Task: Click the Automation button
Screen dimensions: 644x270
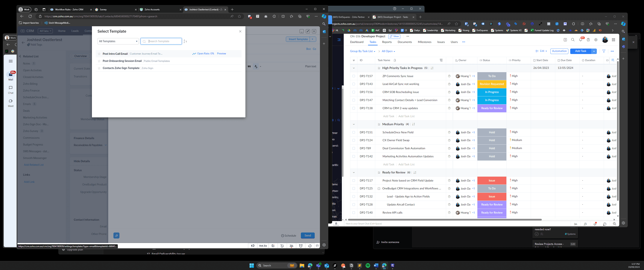Action: (x=559, y=51)
